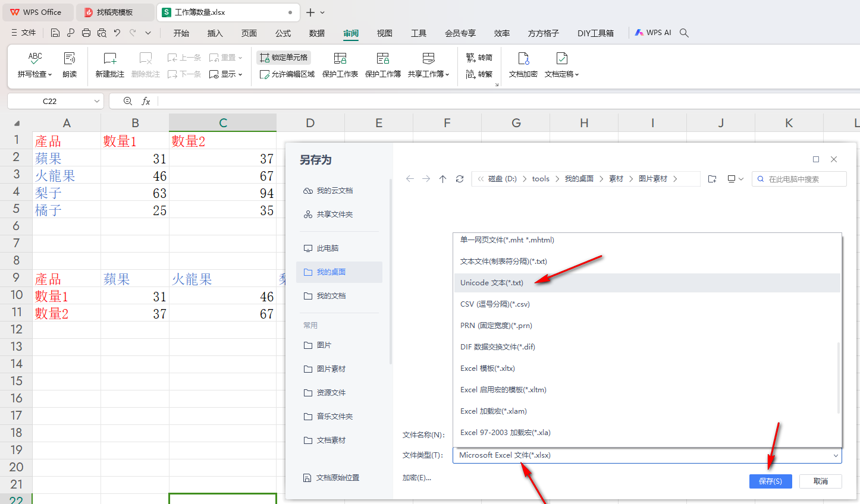Click Traditional to Simplified (转简) icon
The width and height of the screenshot is (860, 504).
click(x=479, y=58)
